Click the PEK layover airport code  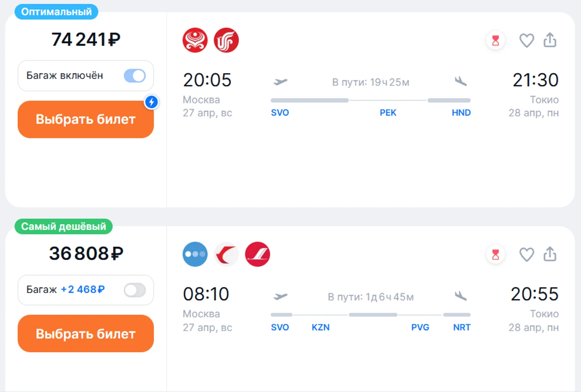(388, 113)
